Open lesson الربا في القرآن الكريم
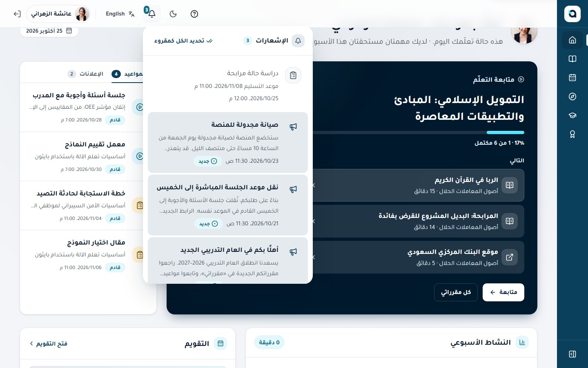The image size is (588, 368). (x=418, y=185)
